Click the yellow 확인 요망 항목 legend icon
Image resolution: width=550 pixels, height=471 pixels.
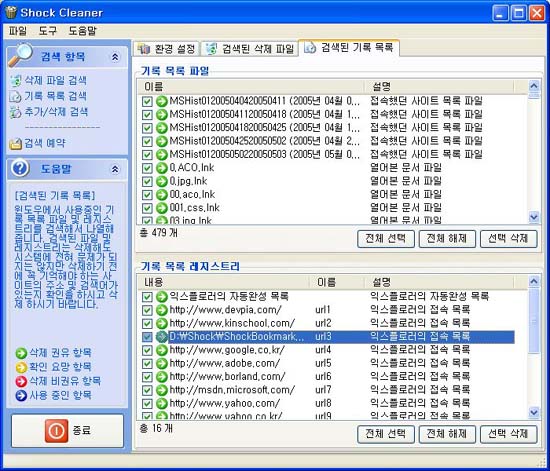[x=21, y=367]
